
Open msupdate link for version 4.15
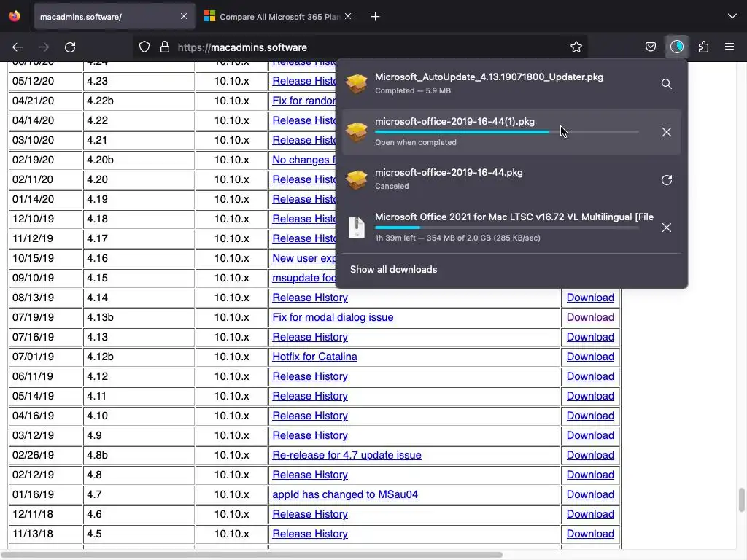tap(304, 278)
